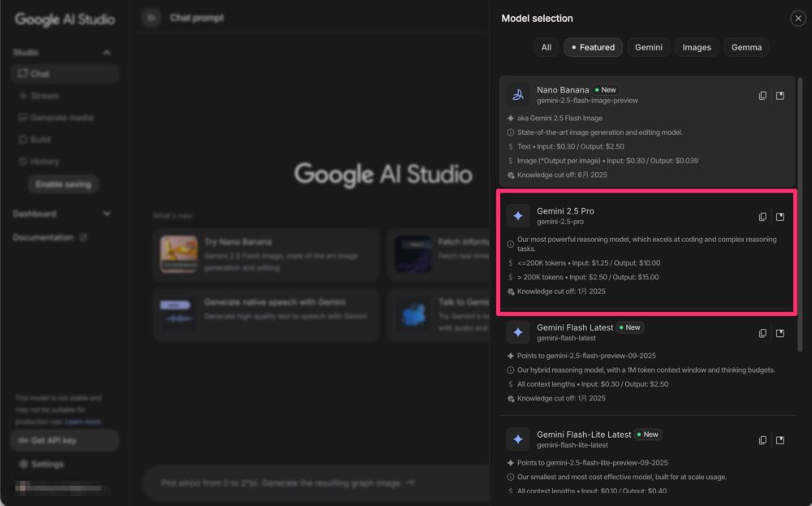Filter models by Images

point(696,47)
